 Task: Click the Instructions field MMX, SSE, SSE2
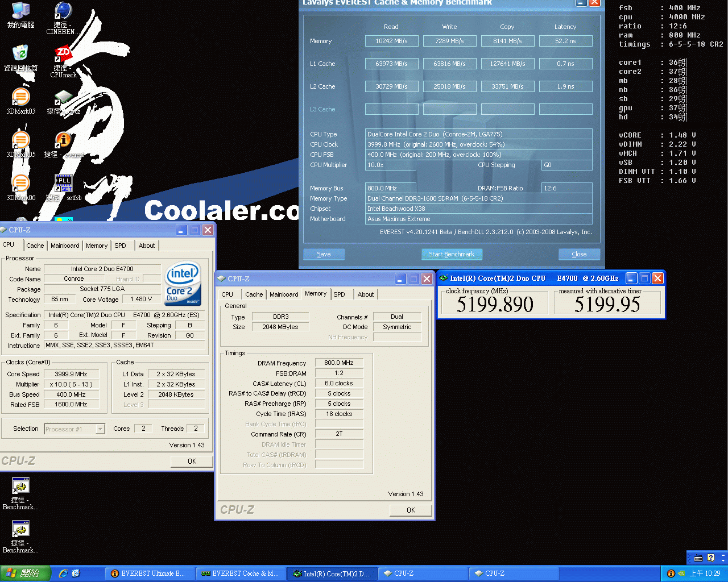point(125,345)
